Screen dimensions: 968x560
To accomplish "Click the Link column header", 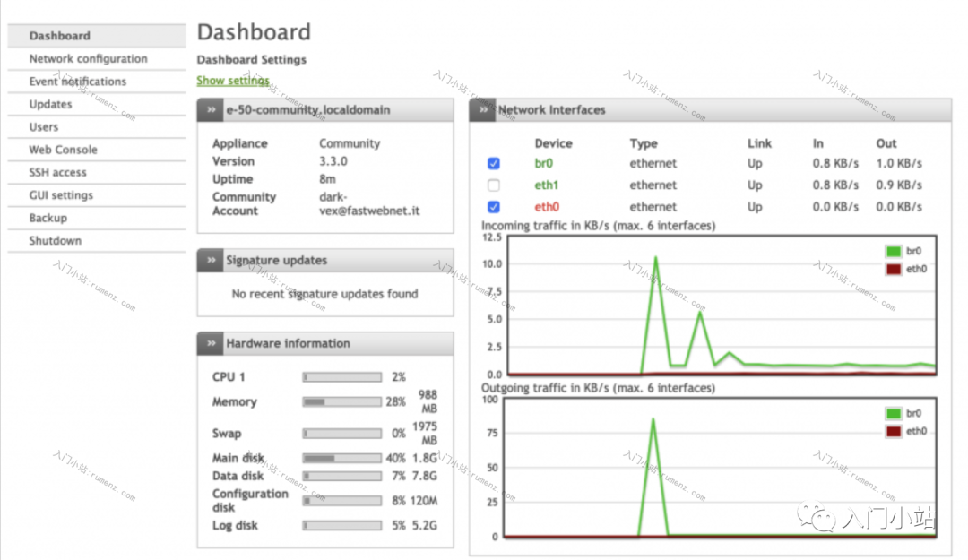I will point(759,143).
